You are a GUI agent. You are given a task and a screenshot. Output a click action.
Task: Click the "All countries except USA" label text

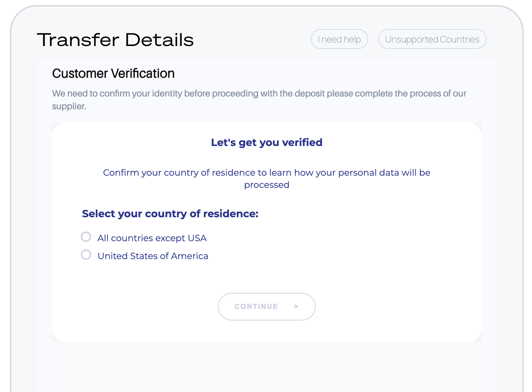[x=152, y=238]
